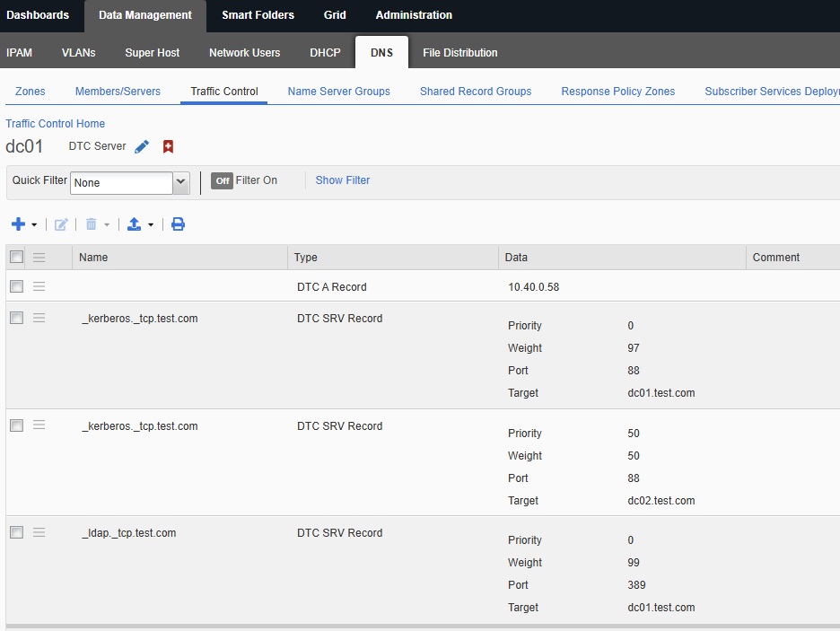Open action menu for kerberos dc01 row
The image size is (840, 631).
(x=39, y=318)
